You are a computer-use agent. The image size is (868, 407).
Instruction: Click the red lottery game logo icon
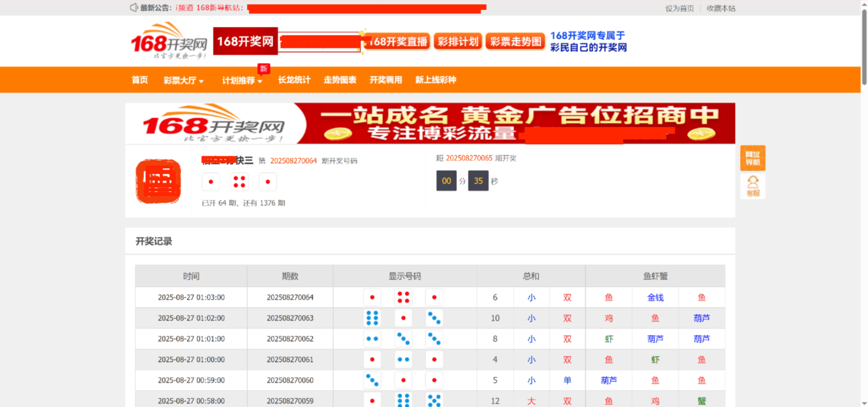click(158, 181)
